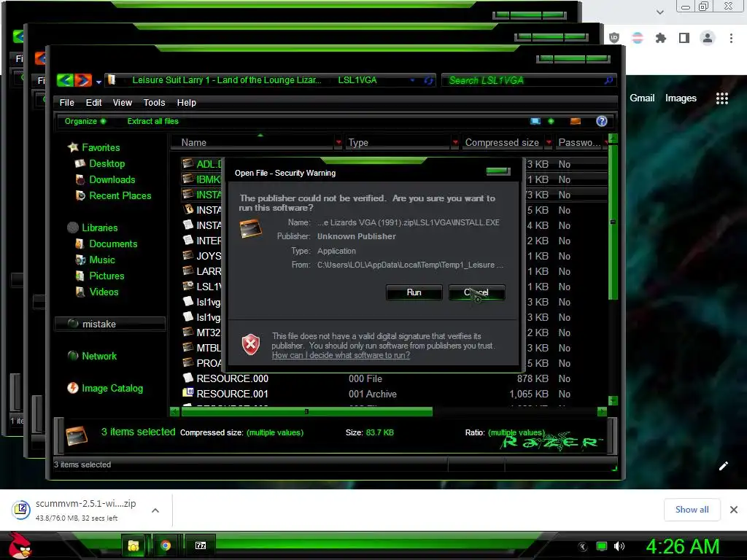Click the horizontal scrollbar thumb in file list

(x=306, y=411)
